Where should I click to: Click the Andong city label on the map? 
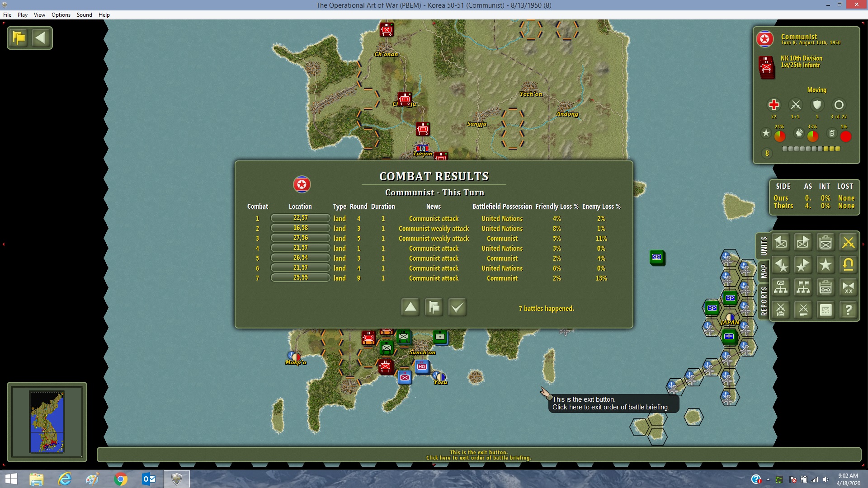pos(567,114)
